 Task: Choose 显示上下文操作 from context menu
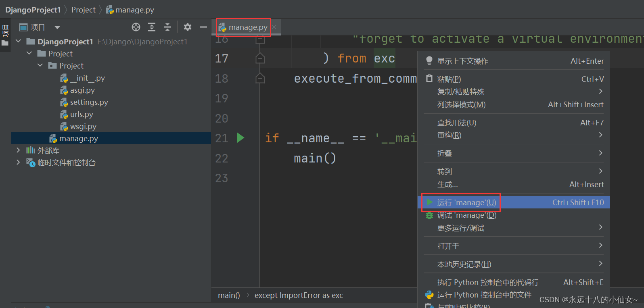(x=514, y=61)
